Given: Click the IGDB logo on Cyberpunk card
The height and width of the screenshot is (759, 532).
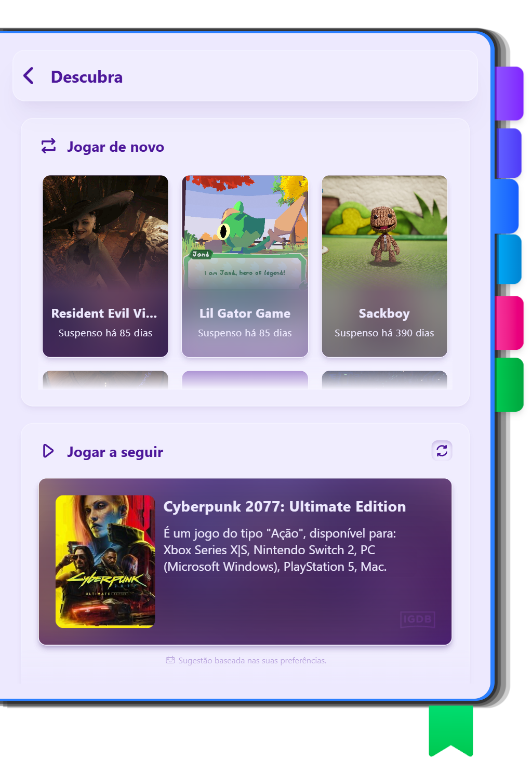Looking at the screenshot, I should click(x=418, y=619).
